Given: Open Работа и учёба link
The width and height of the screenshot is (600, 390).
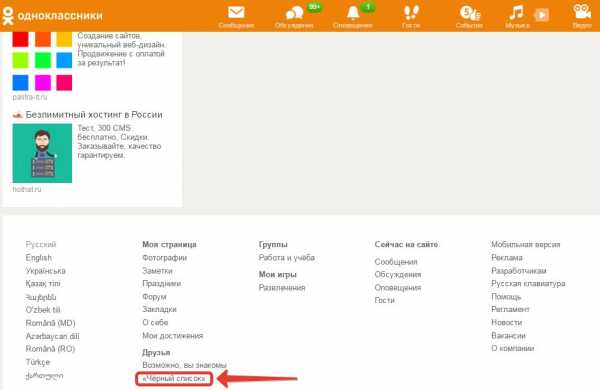Looking at the screenshot, I should (x=287, y=258).
